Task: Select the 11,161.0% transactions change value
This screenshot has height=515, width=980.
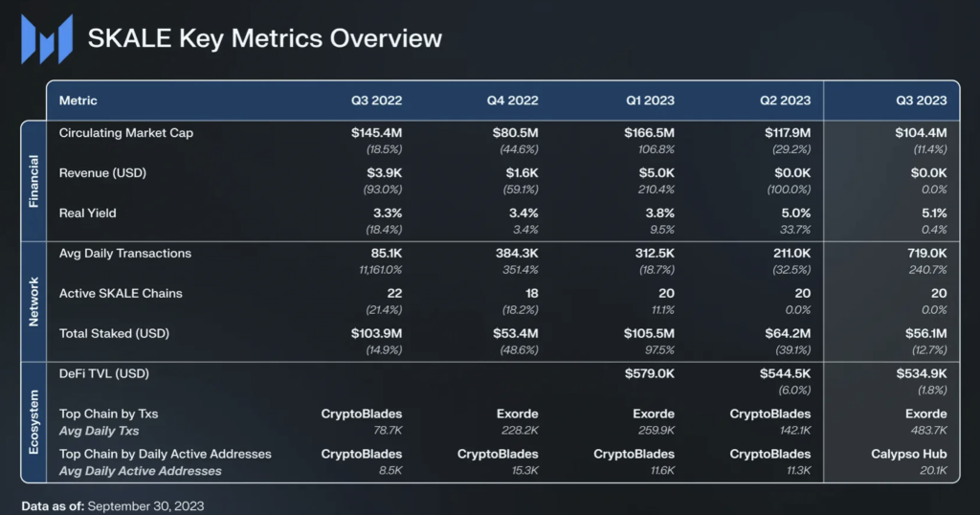Action: click(x=381, y=270)
